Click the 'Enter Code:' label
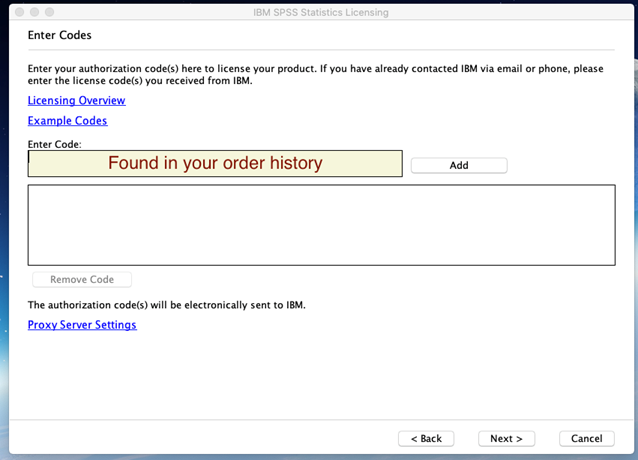638x460 pixels. (55, 144)
